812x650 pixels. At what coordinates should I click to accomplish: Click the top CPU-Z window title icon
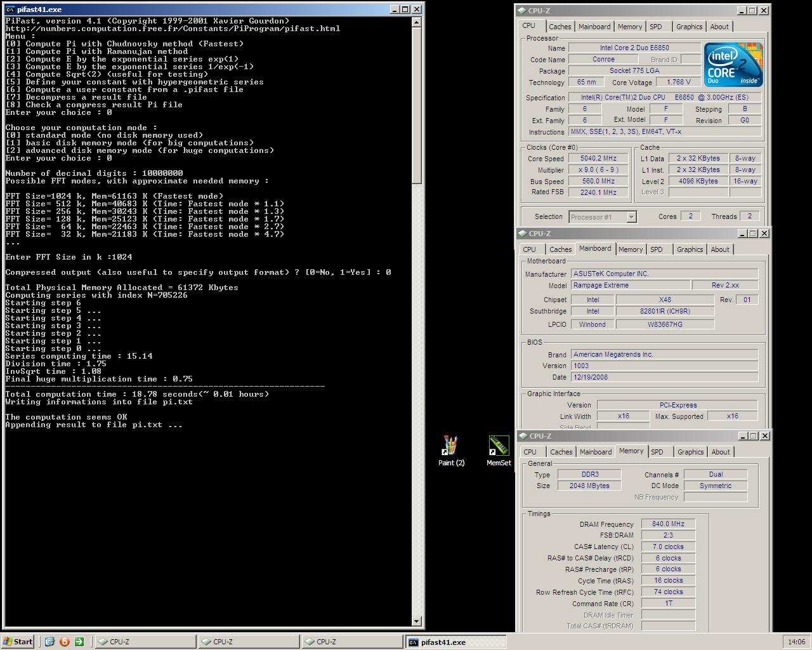[x=521, y=10]
